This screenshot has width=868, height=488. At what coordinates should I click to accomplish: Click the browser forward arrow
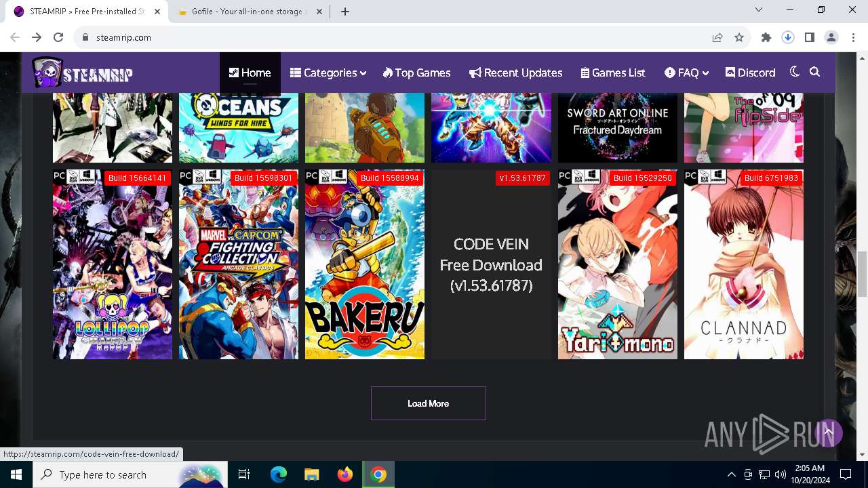click(37, 37)
